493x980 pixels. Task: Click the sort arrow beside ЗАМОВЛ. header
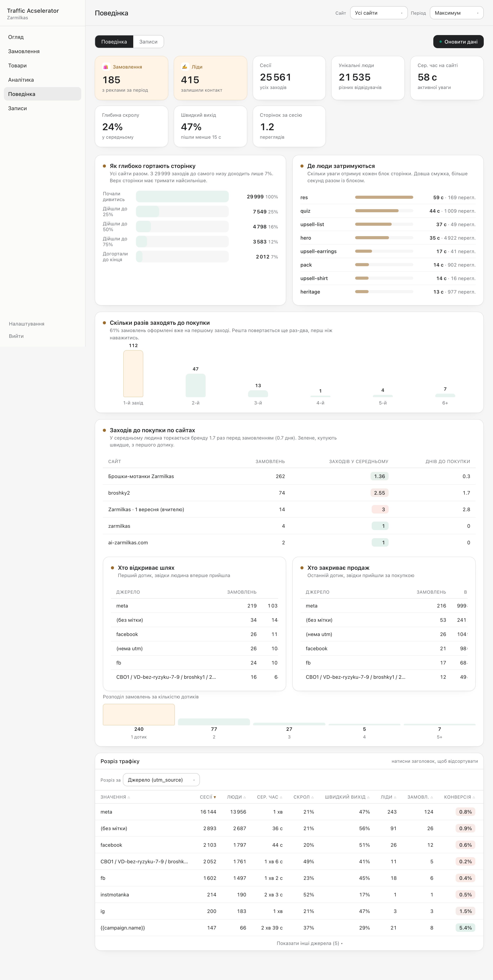pos(432,797)
